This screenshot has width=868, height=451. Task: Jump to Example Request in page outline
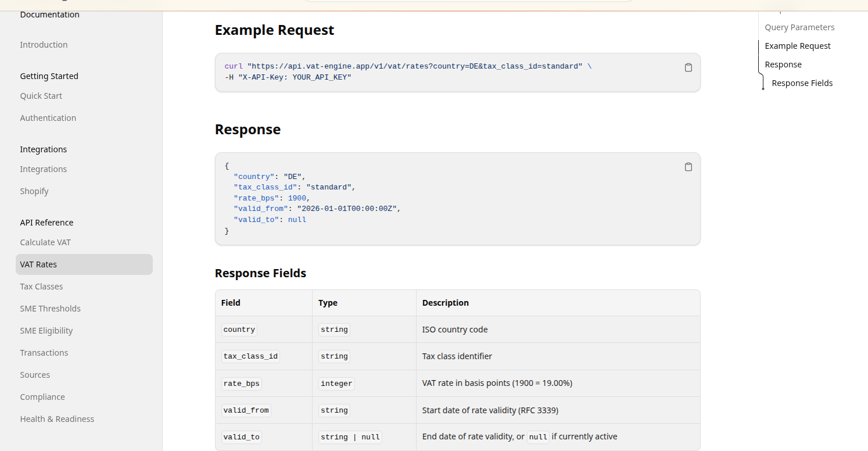[x=798, y=46]
